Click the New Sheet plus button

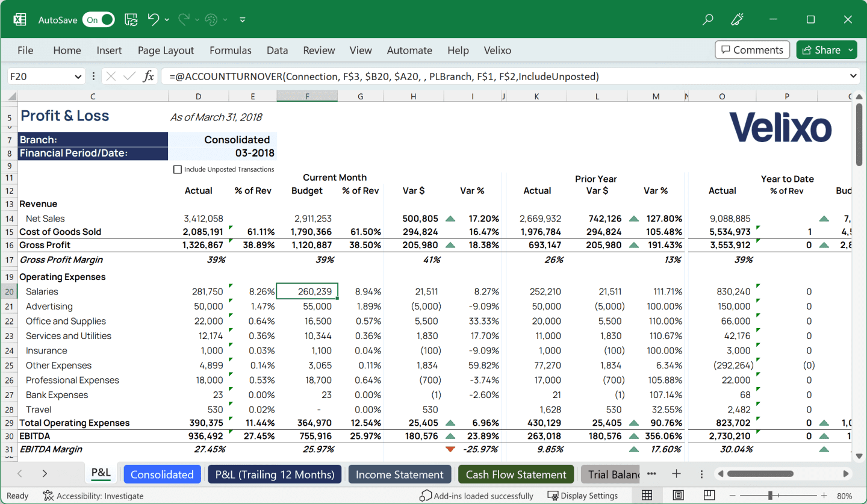click(x=676, y=474)
